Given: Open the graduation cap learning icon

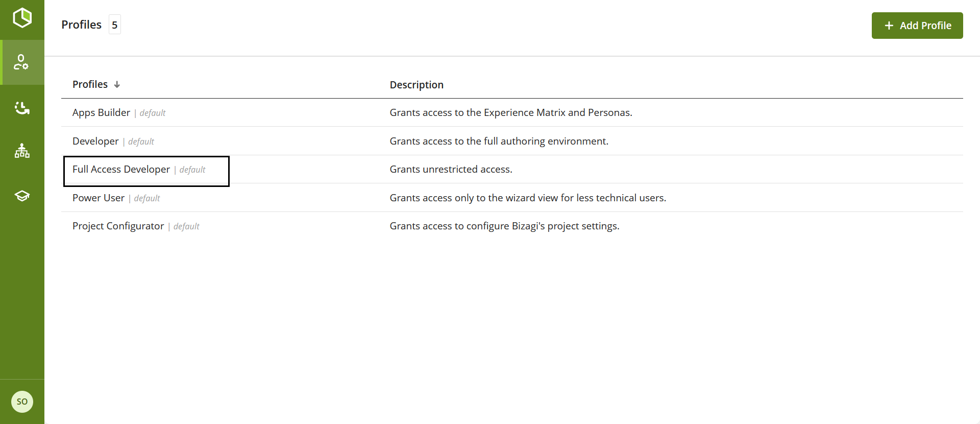Looking at the screenshot, I should tap(22, 196).
